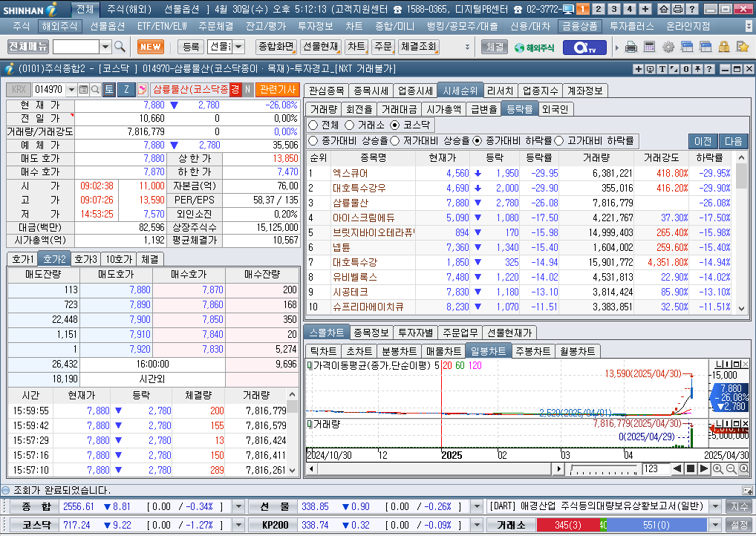This screenshot has height=536, width=756.
Task: Open help question mark in title bar
Action: coord(691,9)
